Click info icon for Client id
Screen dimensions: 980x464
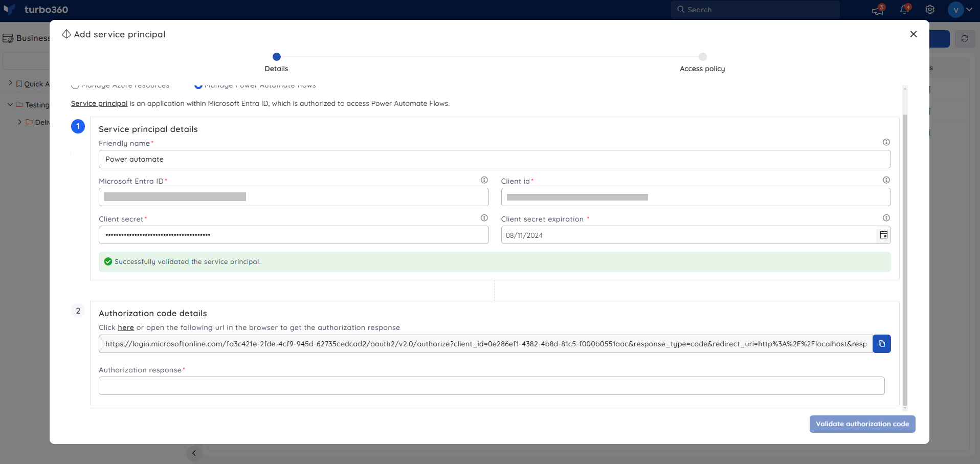point(886,180)
